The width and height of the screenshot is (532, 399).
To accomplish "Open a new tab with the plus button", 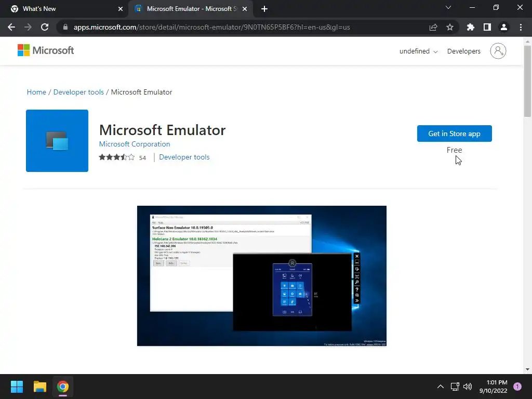I will tap(264, 9).
